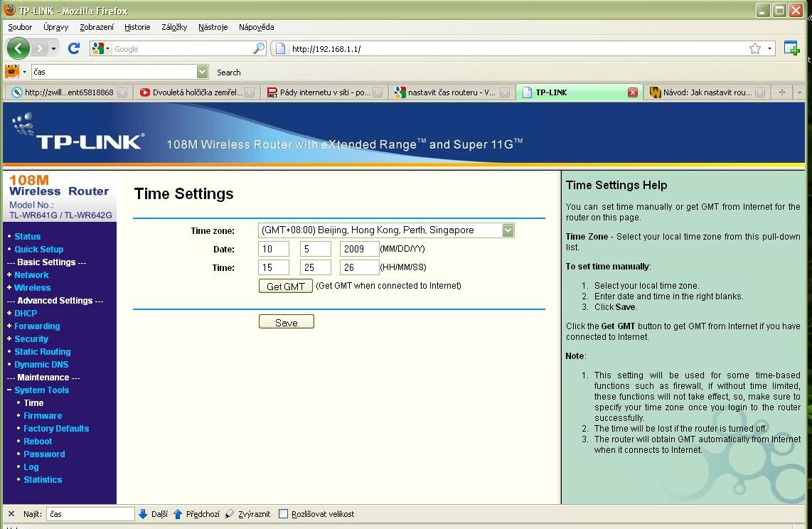This screenshot has height=529, width=812.
Task: Open the Historie menu
Action: (137, 27)
